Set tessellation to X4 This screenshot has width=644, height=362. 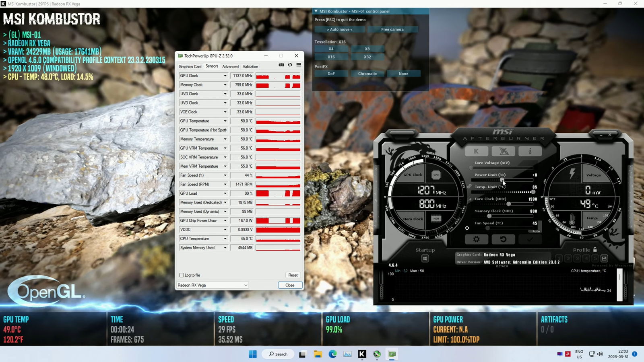[x=331, y=49]
